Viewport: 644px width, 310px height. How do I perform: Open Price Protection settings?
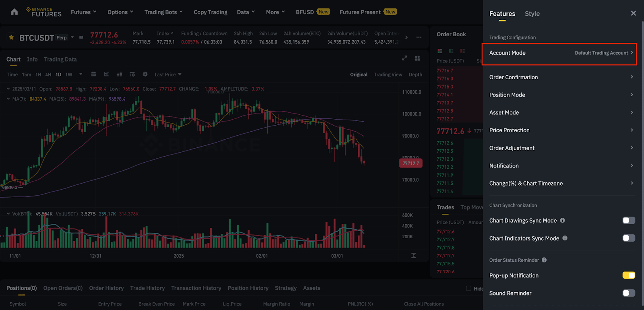click(x=561, y=130)
